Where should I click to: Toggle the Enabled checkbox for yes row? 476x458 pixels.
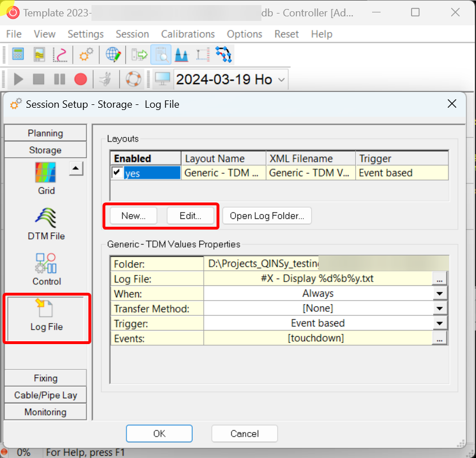(x=117, y=172)
